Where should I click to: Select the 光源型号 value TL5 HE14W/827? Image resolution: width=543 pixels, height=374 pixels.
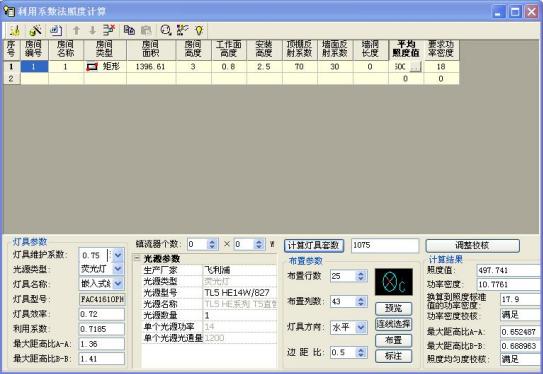pos(240,293)
